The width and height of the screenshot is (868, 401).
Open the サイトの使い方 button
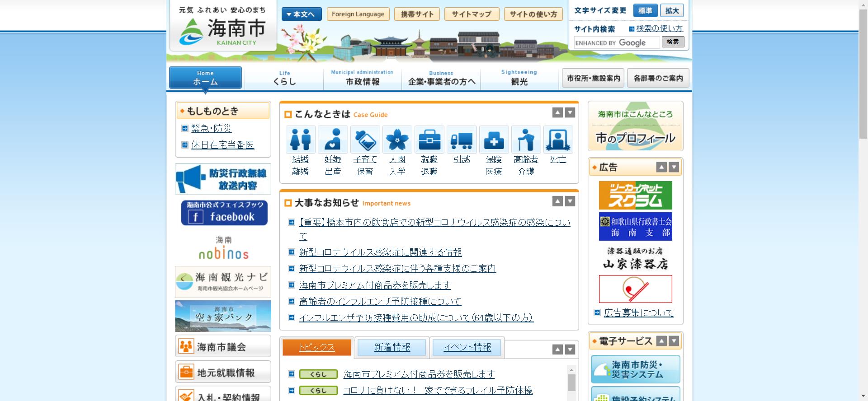coord(533,14)
